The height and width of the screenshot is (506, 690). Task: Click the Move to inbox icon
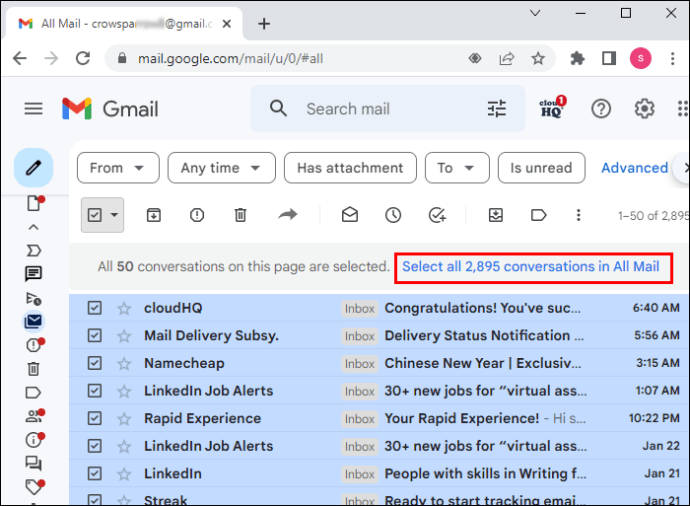pyautogui.click(x=496, y=215)
